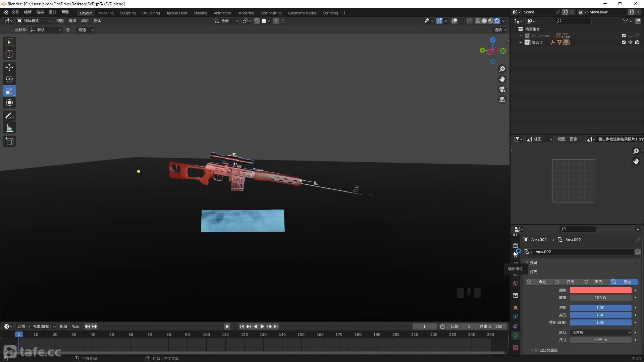Switch to material preview shading
This screenshot has width=644, height=362.
tap(491, 21)
